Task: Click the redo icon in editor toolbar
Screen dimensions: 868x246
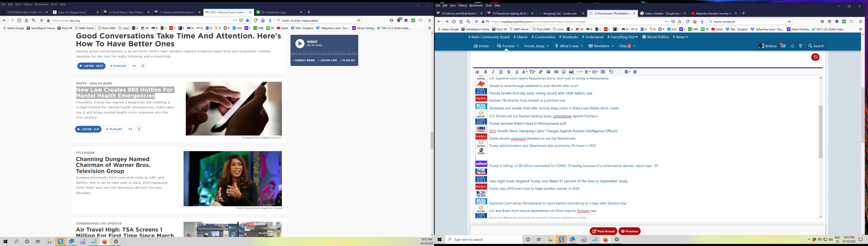Action: 619,72
